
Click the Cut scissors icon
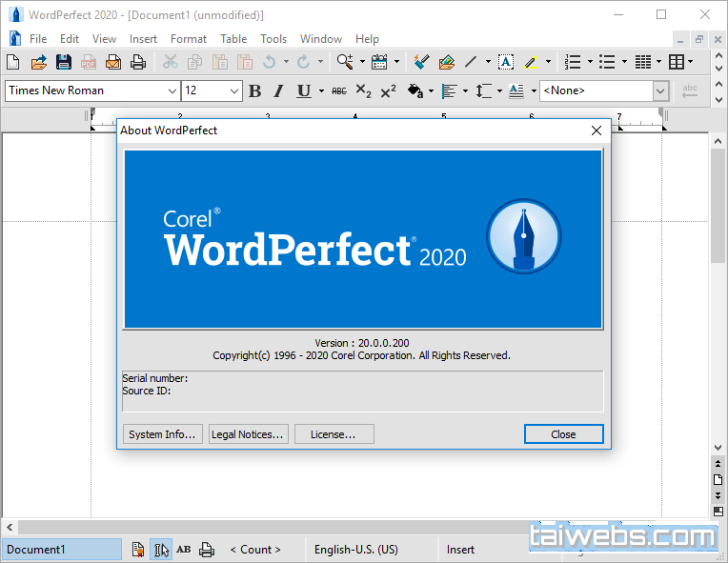[170, 62]
